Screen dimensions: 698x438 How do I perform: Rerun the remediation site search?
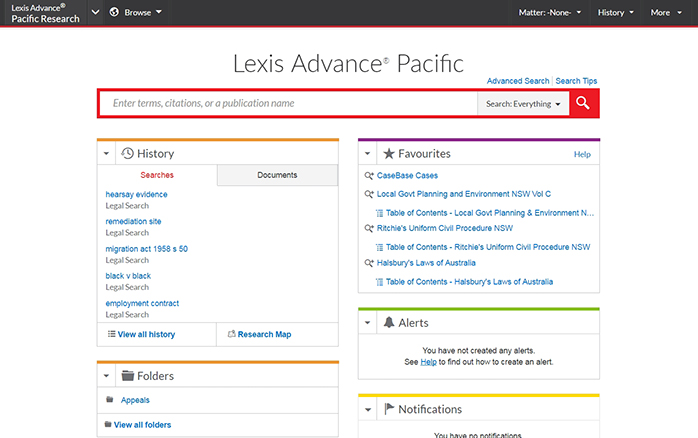pyautogui.click(x=133, y=221)
